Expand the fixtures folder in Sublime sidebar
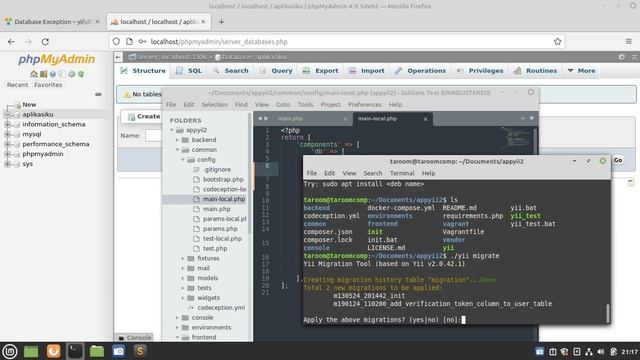The height and width of the screenshot is (360, 640). pyautogui.click(x=183, y=258)
